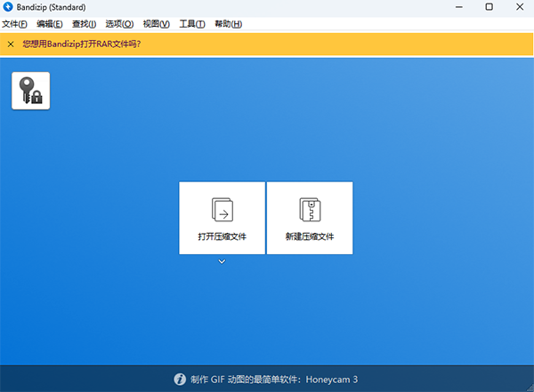Open the 查找(I) menu
Viewport: 534px width, 392px height.
(x=85, y=24)
